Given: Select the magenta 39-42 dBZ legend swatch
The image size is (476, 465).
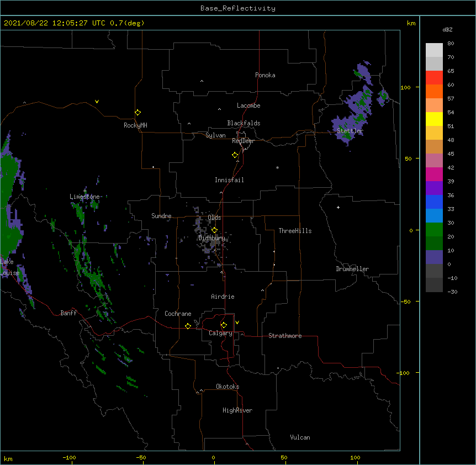Looking at the screenshot, I should [x=434, y=174].
